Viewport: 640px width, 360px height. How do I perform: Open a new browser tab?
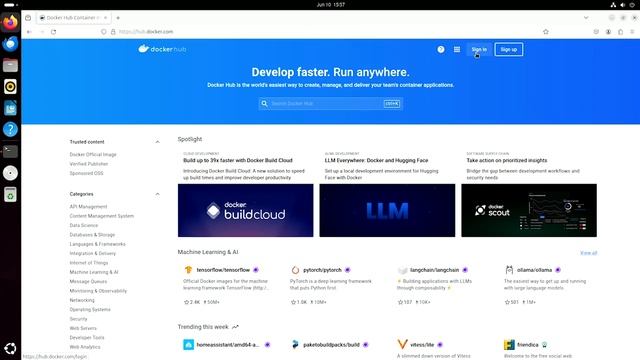(118, 18)
